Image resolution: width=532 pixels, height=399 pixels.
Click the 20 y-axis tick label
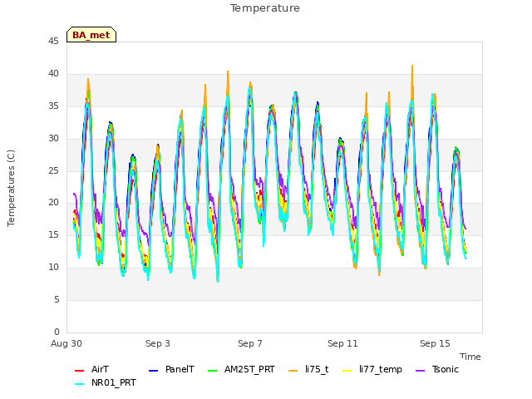click(53, 203)
